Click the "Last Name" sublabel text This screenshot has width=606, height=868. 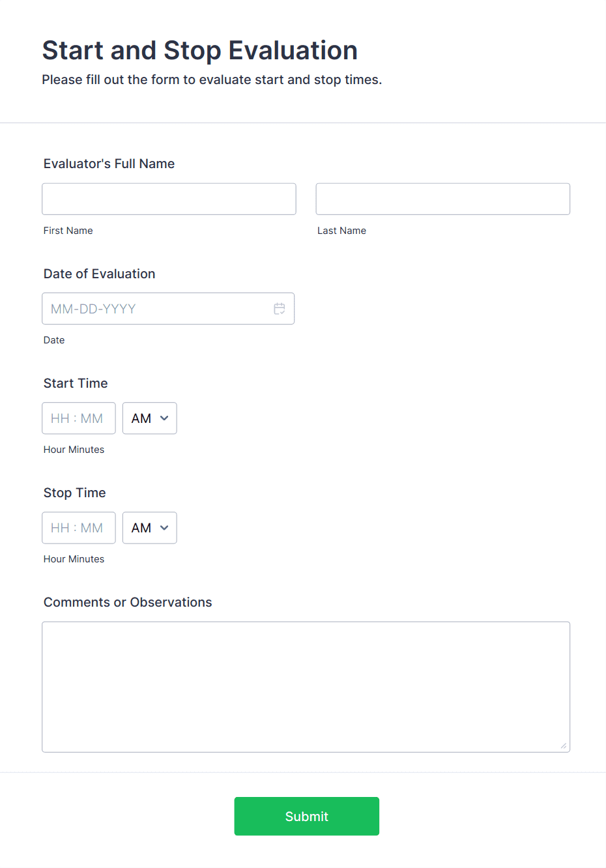coord(341,231)
